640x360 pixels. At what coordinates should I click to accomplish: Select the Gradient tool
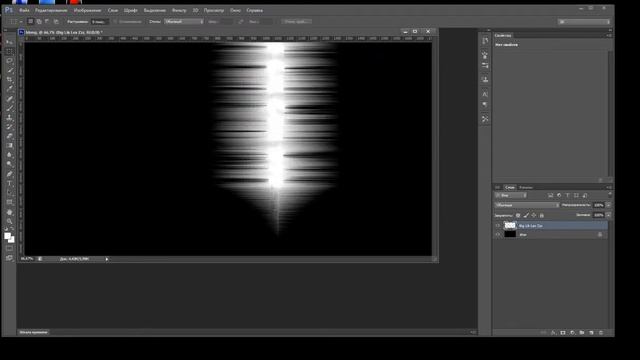[9, 146]
